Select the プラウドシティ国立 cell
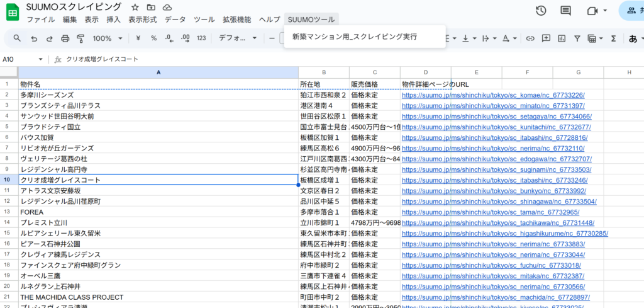 point(158,127)
